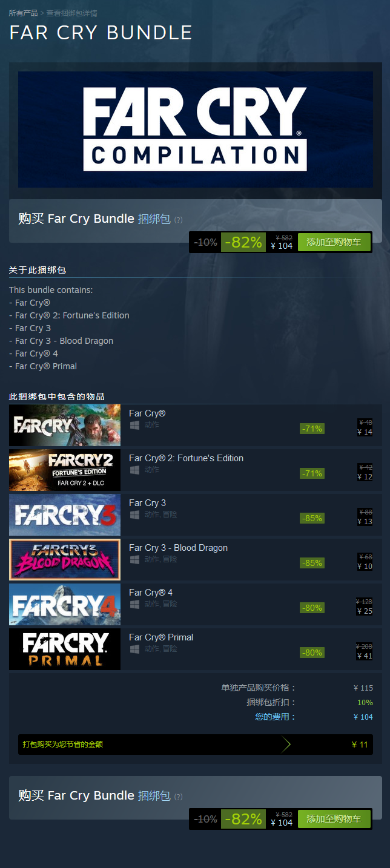Open the 所有产品 breadcrumb link
Image resolution: width=390 pixels, height=868 pixels.
click(23, 13)
